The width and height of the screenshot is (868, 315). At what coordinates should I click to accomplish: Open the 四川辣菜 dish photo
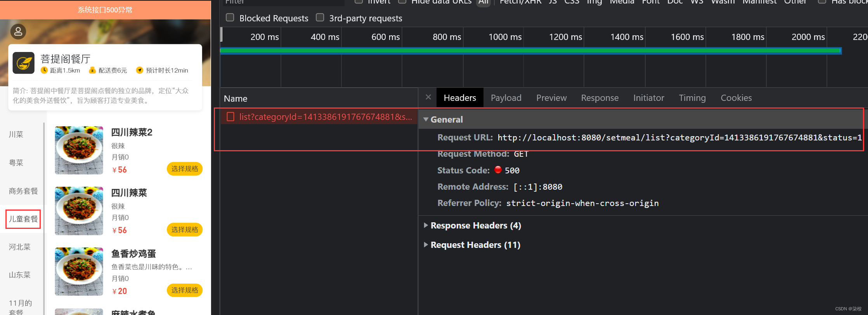click(x=79, y=211)
